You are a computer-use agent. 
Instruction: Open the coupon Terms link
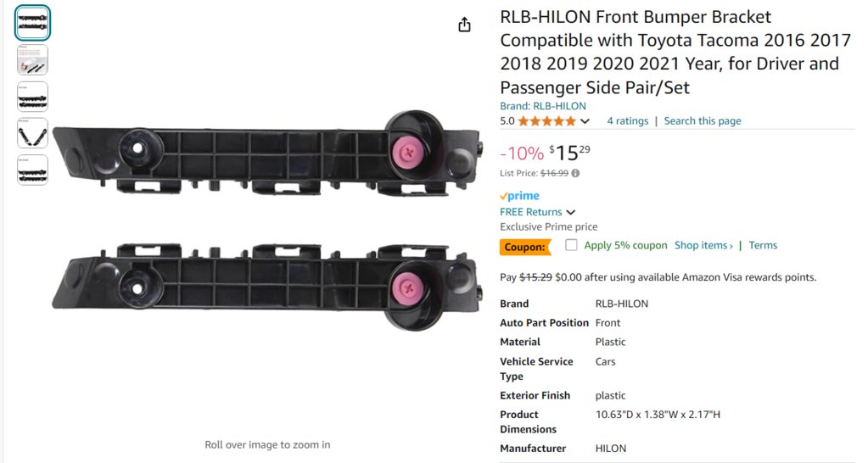pos(763,245)
